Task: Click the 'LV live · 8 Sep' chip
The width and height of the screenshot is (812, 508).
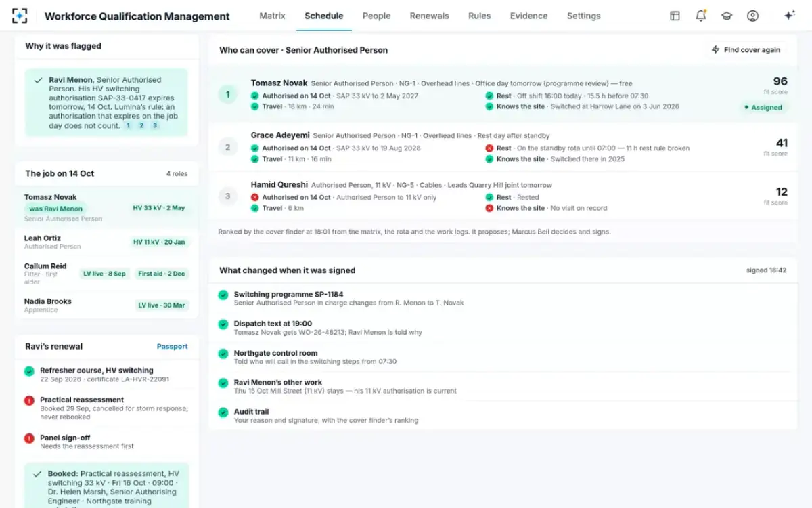Action: point(104,274)
